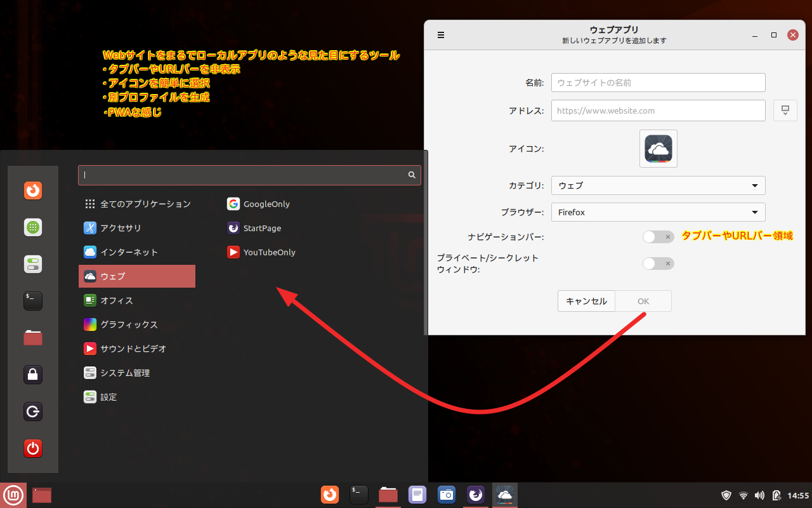Viewport: 812px width, 508px height.
Task: Open screenshot tool from taskbar
Action: click(x=447, y=494)
